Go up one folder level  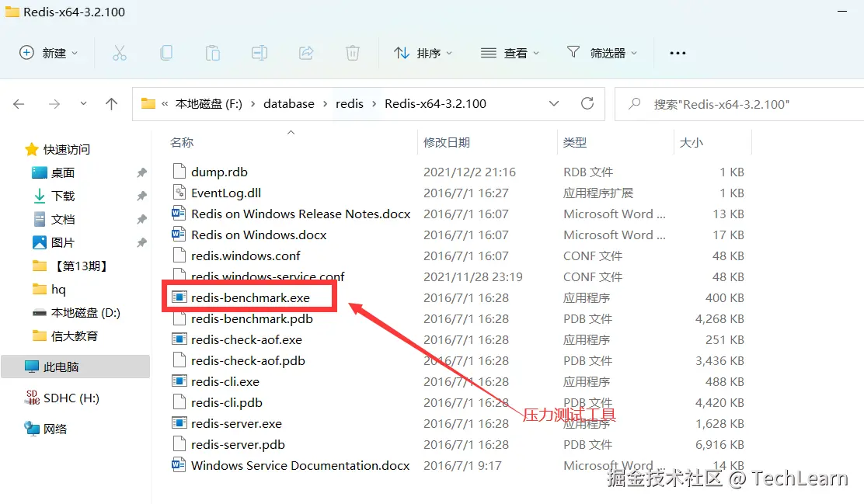[x=111, y=103]
